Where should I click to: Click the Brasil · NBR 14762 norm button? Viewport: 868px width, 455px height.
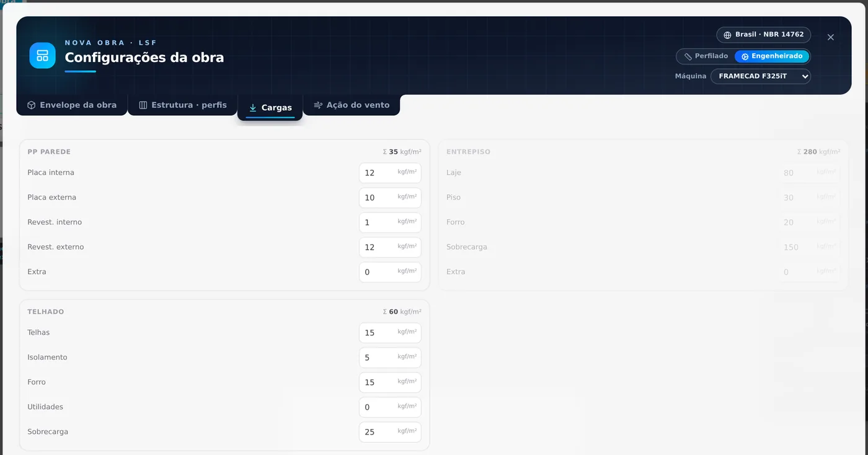point(763,35)
